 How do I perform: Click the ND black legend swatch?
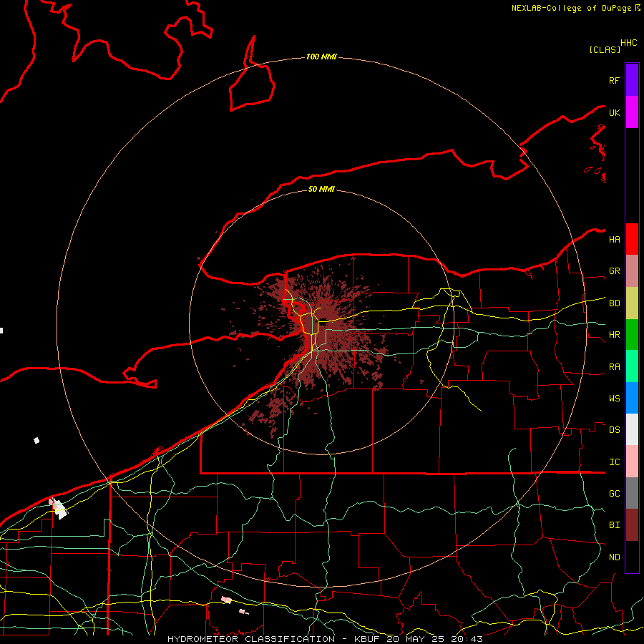[632, 557]
